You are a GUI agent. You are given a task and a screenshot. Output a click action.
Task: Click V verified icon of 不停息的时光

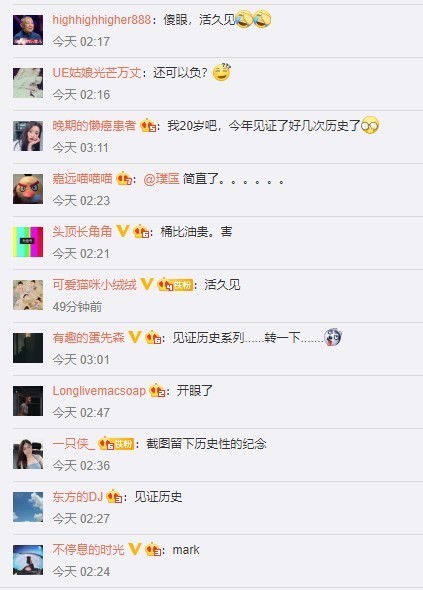click(x=135, y=549)
